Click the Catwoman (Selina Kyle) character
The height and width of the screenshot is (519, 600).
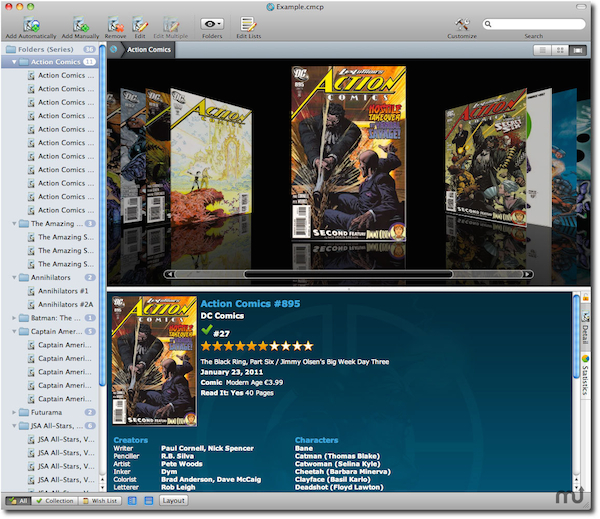pos(338,464)
